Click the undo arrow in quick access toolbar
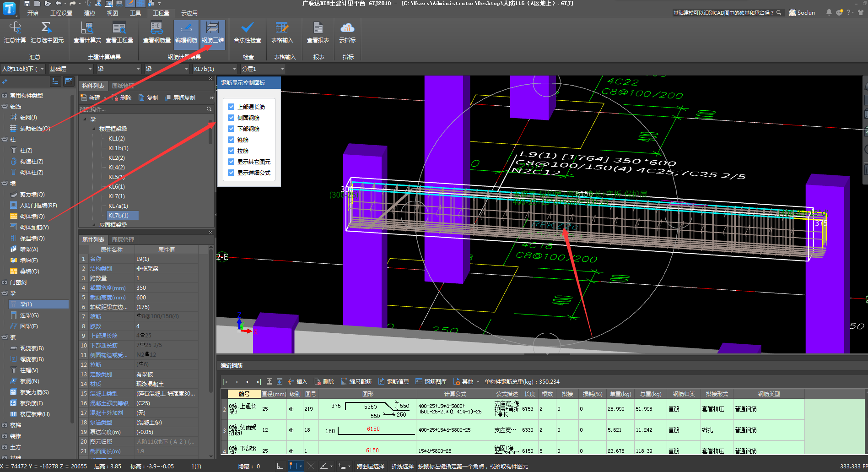 tap(58, 3)
